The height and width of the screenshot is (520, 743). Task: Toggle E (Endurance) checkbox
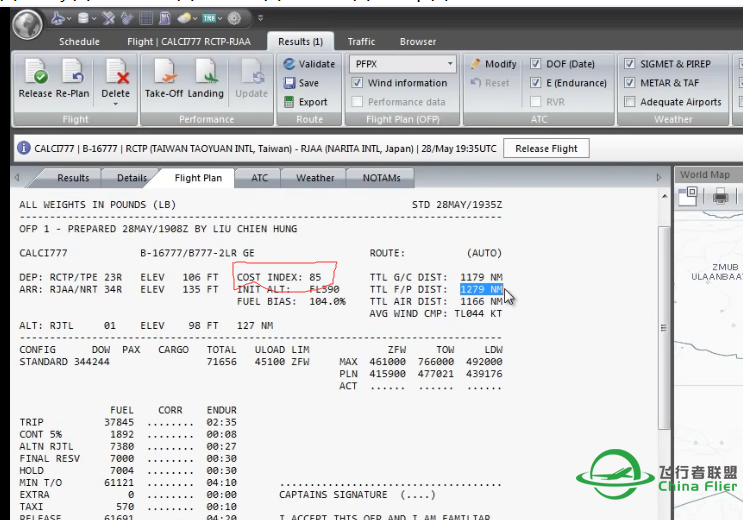(535, 83)
